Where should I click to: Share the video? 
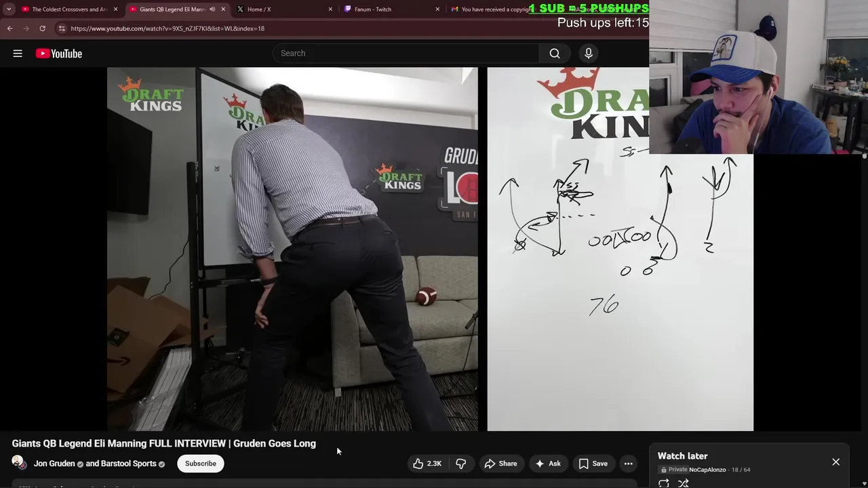(x=500, y=464)
